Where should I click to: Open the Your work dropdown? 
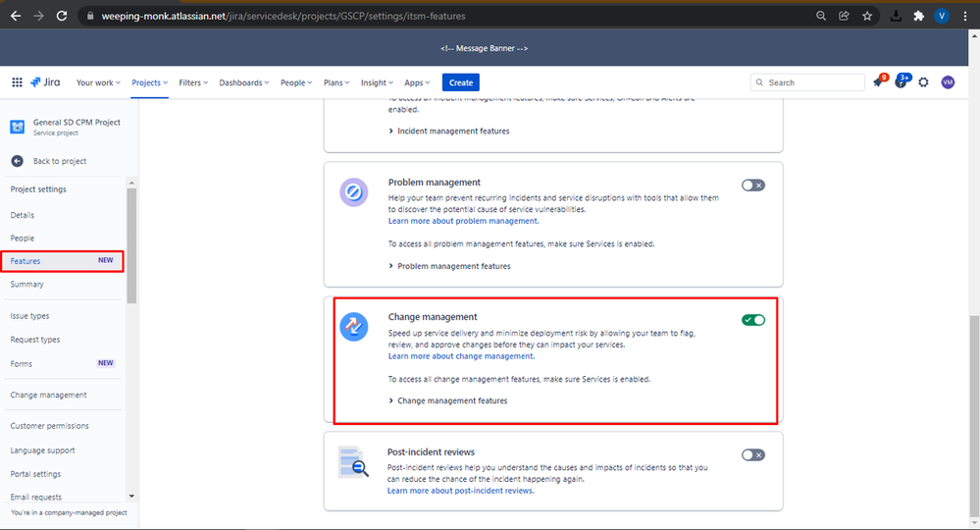click(98, 82)
